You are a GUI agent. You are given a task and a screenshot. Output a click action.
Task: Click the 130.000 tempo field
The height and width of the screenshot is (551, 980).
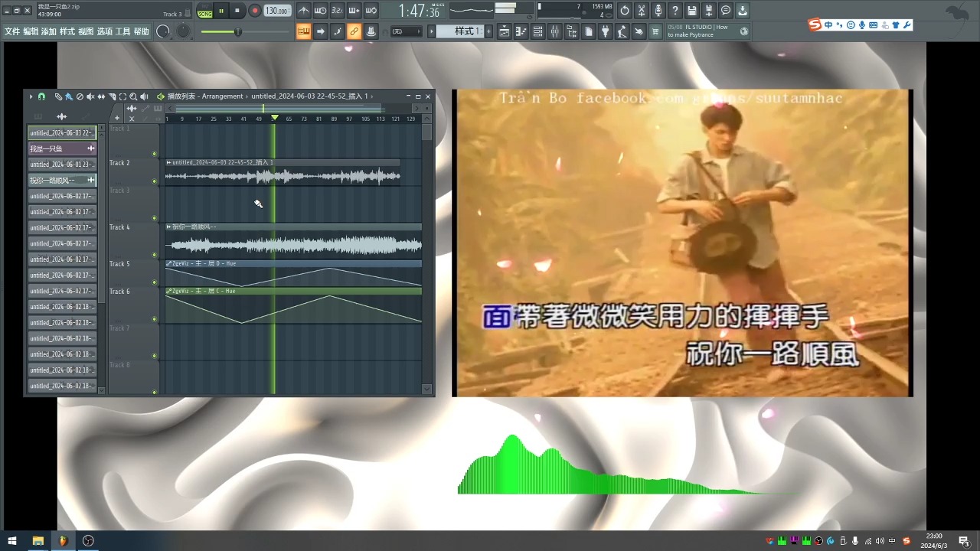tap(276, 11)
